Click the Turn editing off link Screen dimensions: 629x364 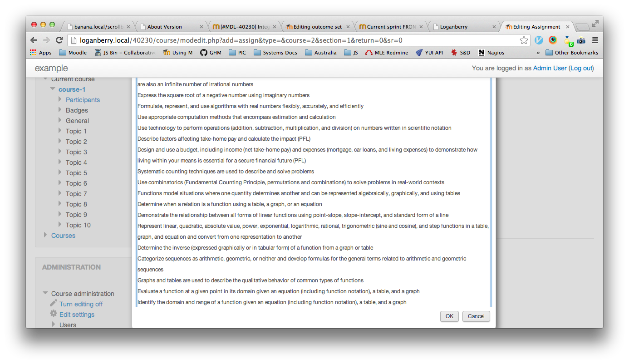[x=81, y=304]
